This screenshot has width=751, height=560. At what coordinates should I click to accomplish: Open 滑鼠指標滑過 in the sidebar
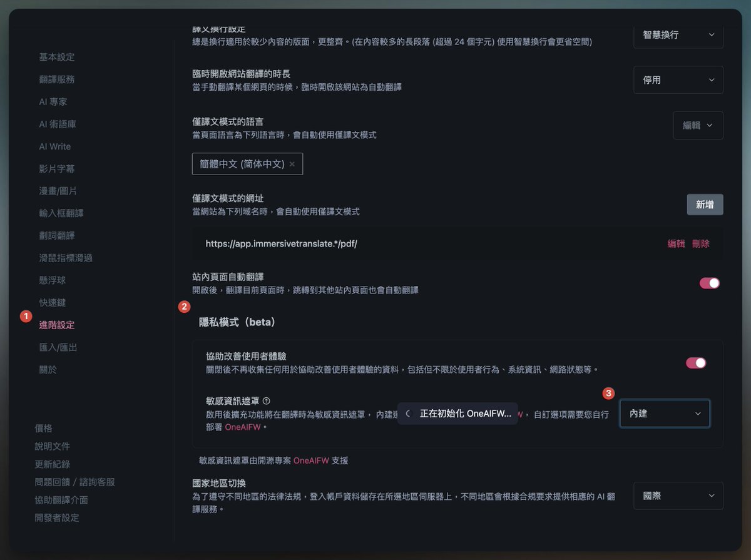[65, 258]
